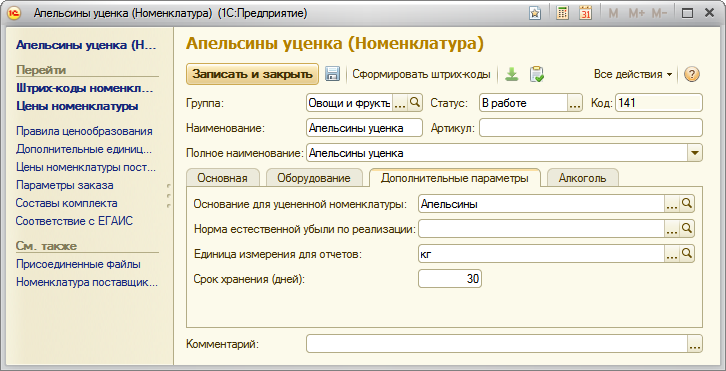
Task: Click into the Код field showing 141
Action: click(659, 103)
